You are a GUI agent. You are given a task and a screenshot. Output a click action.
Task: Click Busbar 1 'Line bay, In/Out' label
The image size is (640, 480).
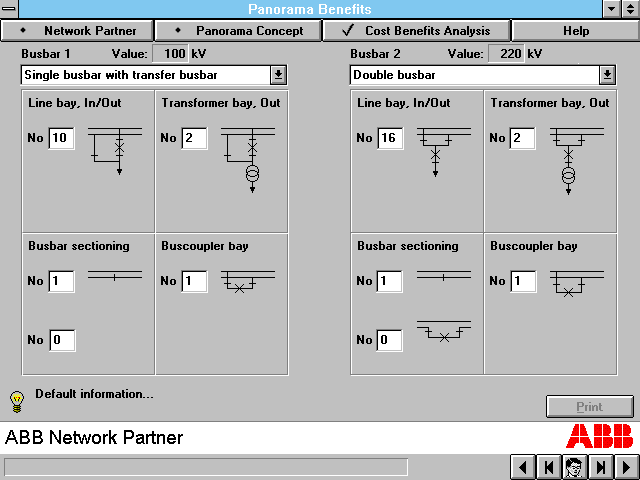pyautogui.click(x=75, y=103)
